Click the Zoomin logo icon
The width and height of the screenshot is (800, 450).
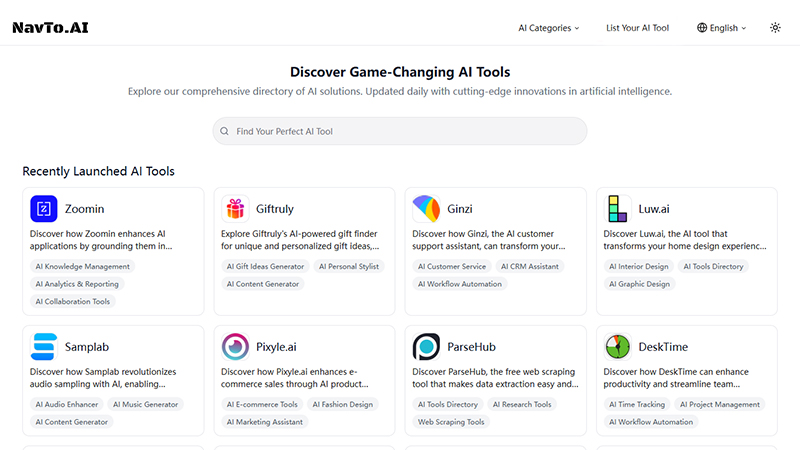point(44,209)
